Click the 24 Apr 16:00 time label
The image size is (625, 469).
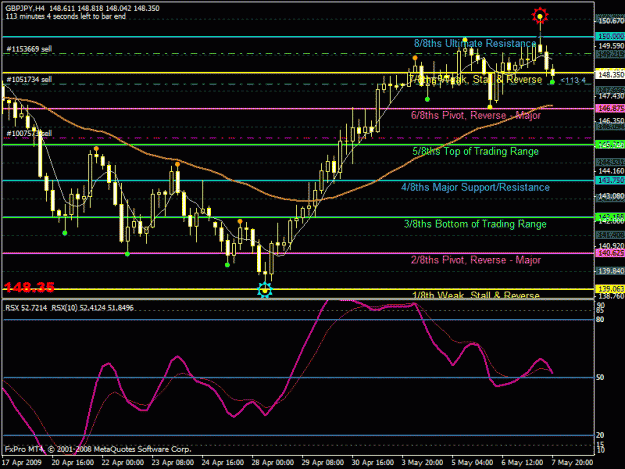coord(223,463)
